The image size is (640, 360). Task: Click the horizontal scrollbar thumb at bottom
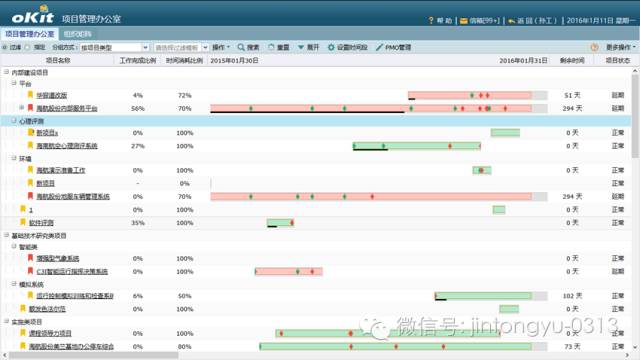(x=94, y=356)
